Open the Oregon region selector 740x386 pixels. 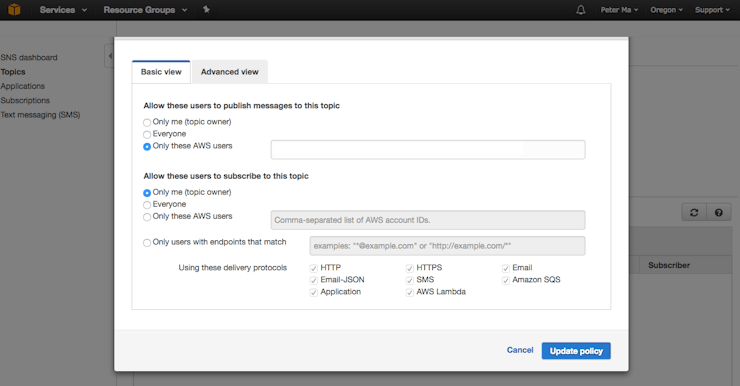[x=666, y=10]
